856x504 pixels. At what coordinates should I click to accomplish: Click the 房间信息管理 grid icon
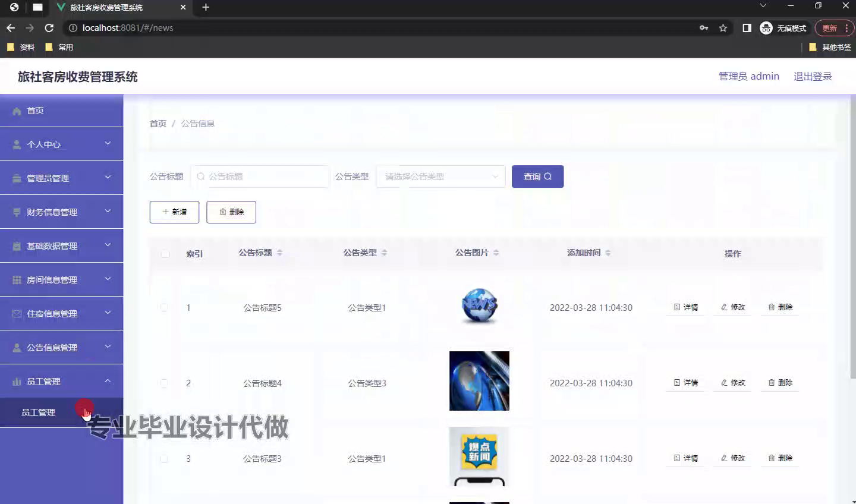pos(16,279)
